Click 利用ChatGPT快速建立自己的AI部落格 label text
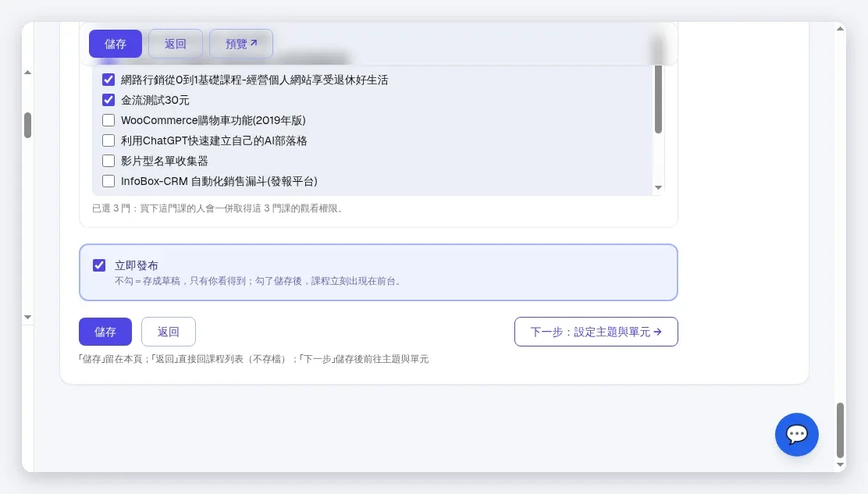868x494 pixels. point(214,140)
